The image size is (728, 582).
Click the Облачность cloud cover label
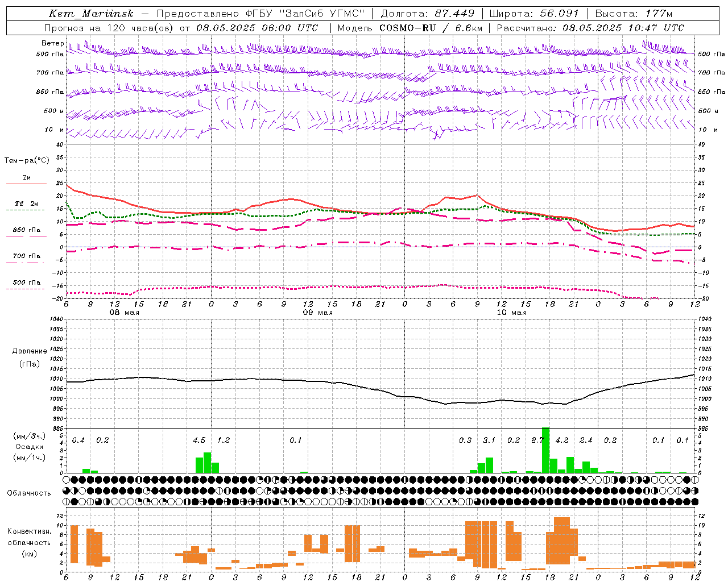[29, 493]
